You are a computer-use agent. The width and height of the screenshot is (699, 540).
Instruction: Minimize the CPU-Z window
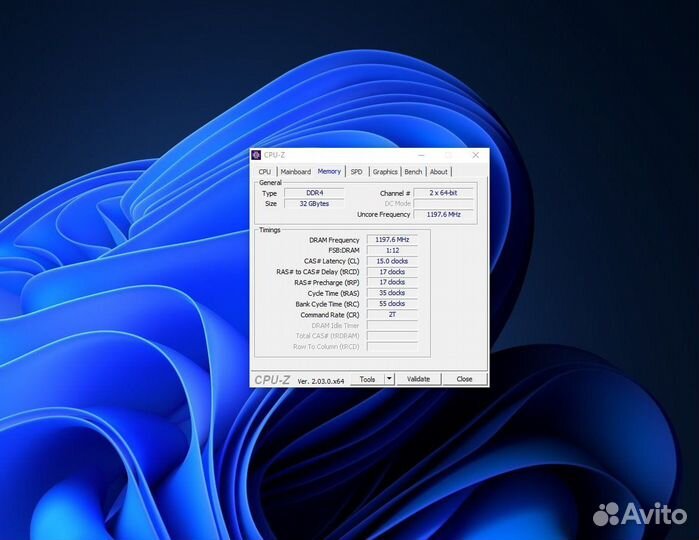click(421, 155)
